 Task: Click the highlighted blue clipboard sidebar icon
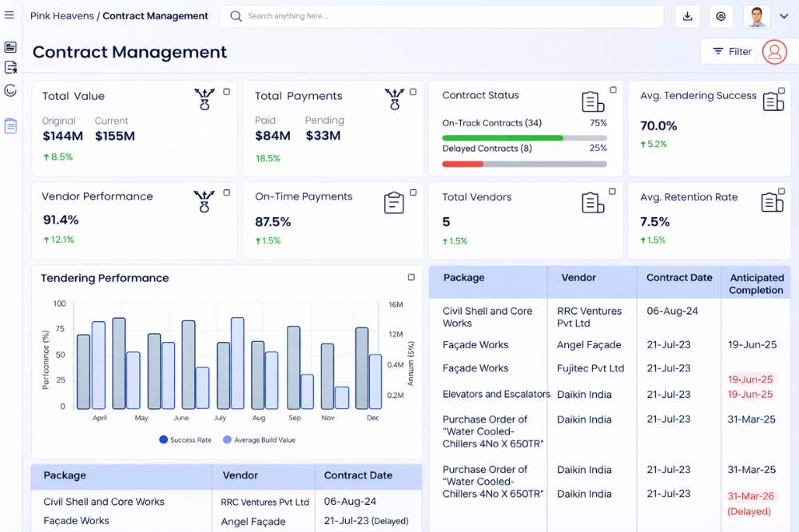(10, 125)
